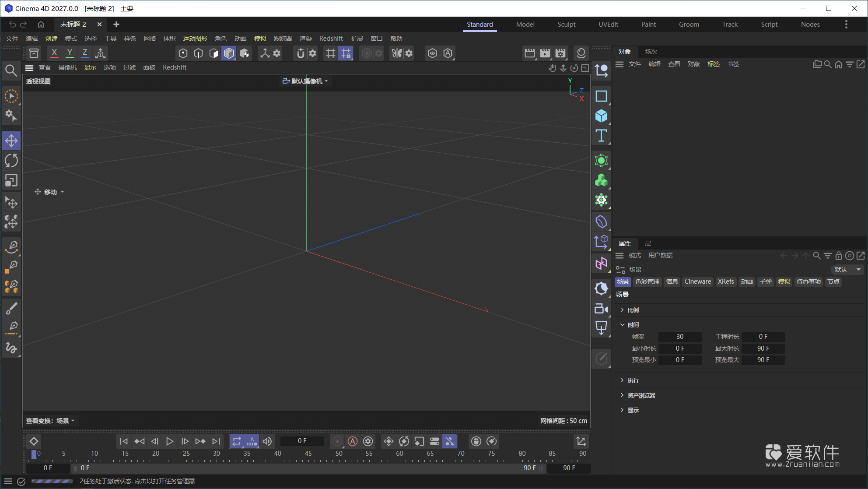
Task: Select the spline pen tool
Action: coord(11,247)
